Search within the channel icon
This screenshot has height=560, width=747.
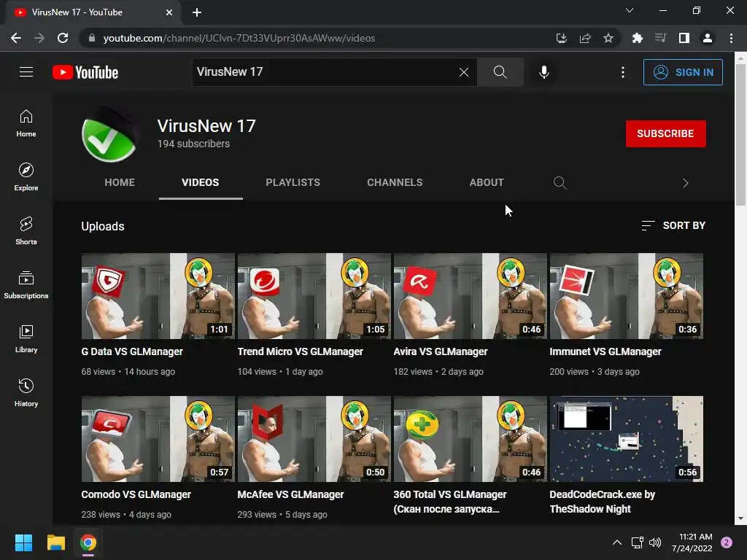[560, 182]
